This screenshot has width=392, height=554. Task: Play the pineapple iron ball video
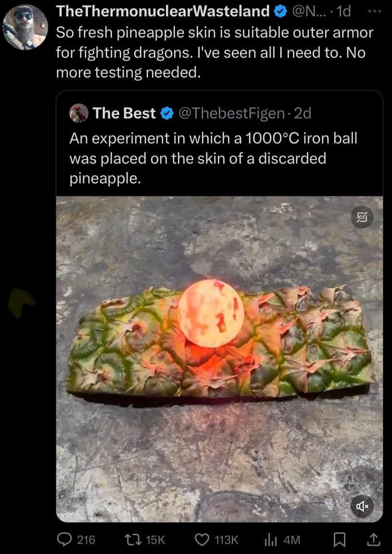pyautogui.click(x=219, y=359)
